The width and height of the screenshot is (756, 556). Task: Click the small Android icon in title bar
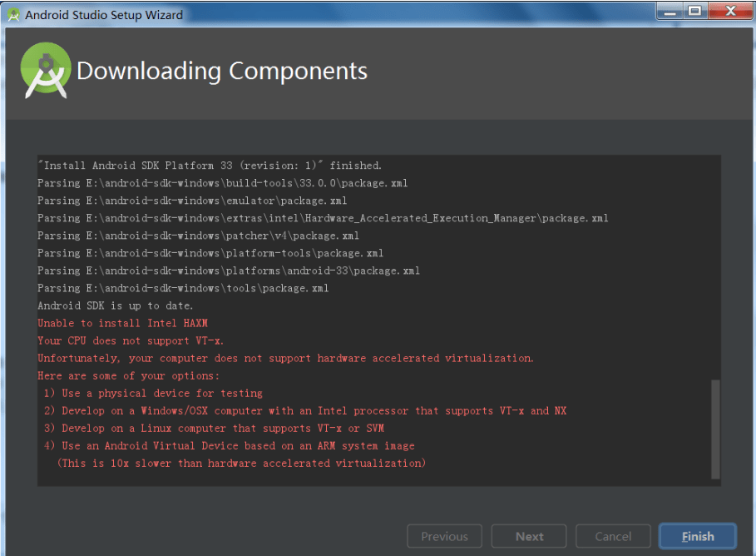pyautogui.click(x=13, y=15)
